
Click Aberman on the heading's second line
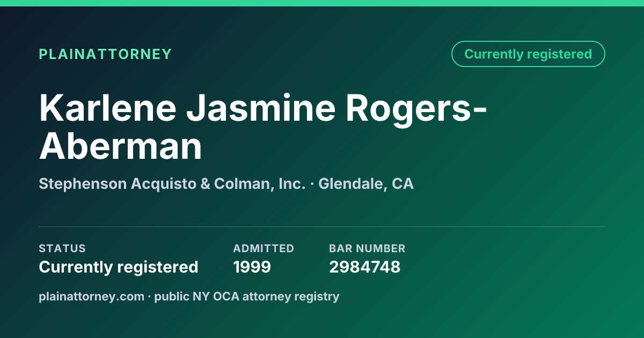(x=121, y=145)
